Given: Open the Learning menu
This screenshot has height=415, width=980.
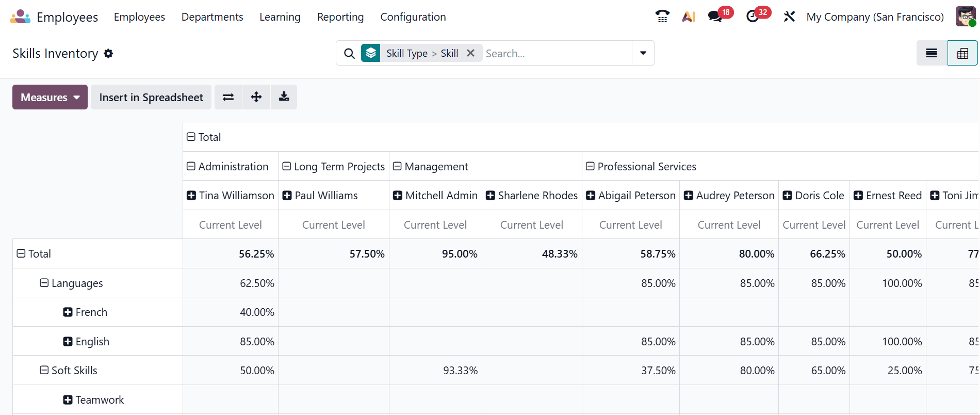Looking at the screenshot, I should pyautogui.click(x=280, y=17).
